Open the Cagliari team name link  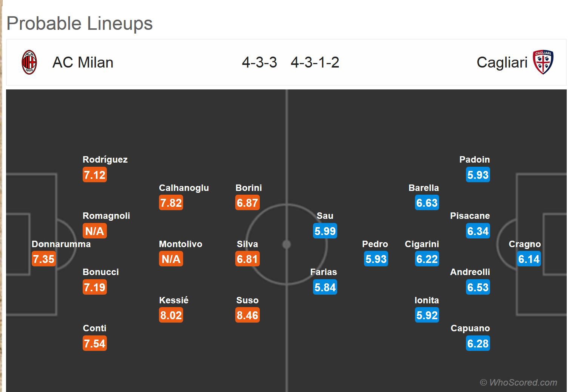(x=502, y=63)
